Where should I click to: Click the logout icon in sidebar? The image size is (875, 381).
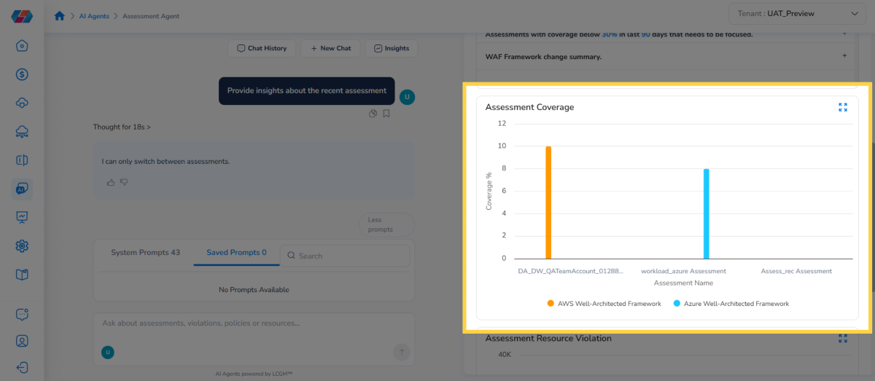22,368
